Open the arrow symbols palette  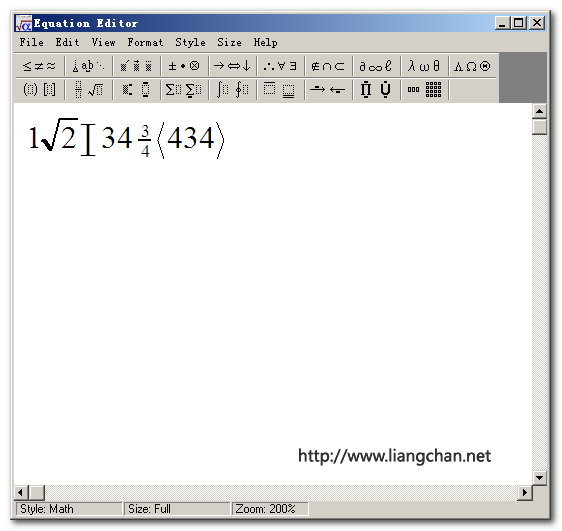click(232, 66)
